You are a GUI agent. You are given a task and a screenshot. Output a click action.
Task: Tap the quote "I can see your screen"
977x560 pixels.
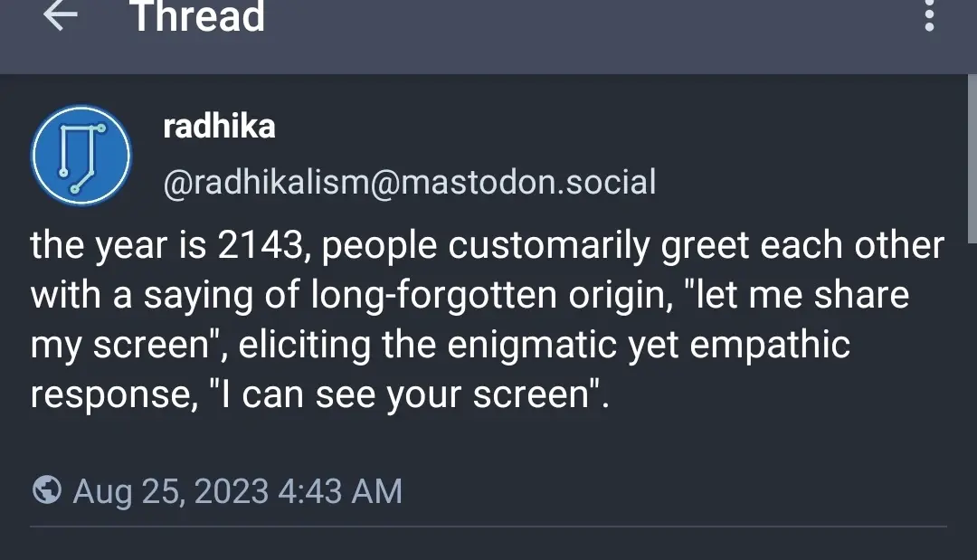pos(405,394)
